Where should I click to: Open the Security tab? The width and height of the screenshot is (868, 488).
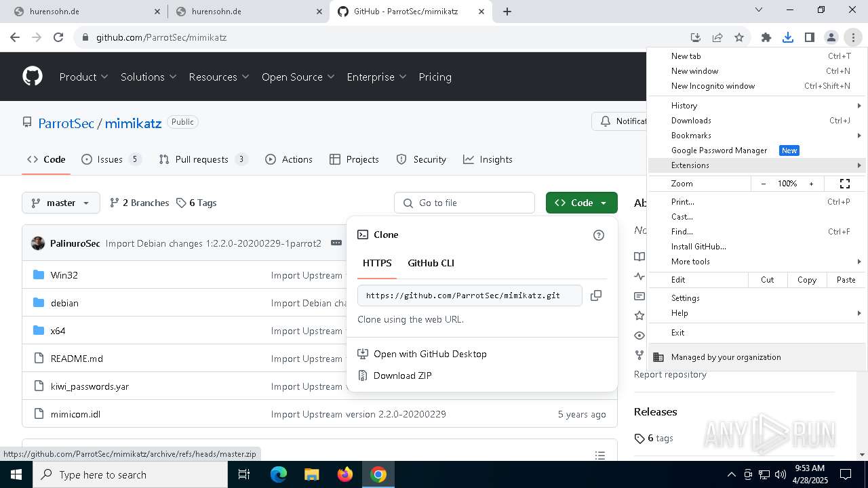pos(421,159)
